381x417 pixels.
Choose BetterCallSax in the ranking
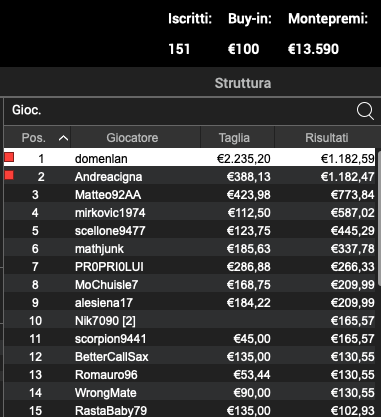tap(189, 357)
